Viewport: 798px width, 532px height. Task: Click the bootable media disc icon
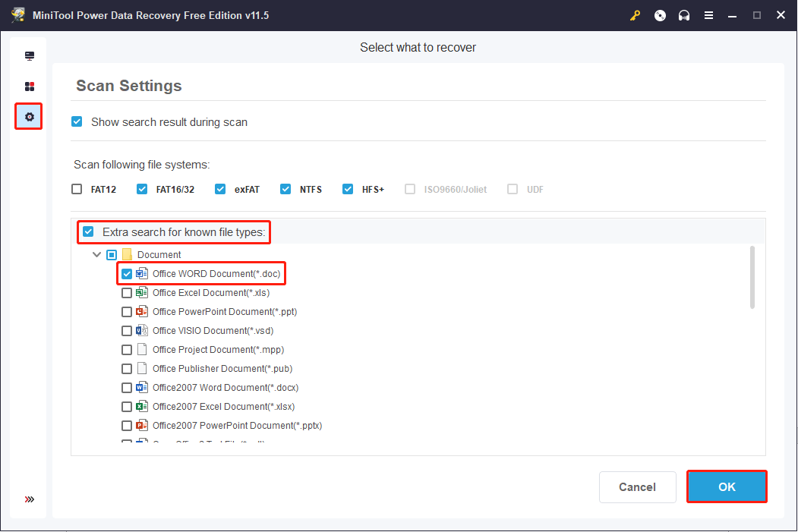pyautogui.click(x=660, y=16)
